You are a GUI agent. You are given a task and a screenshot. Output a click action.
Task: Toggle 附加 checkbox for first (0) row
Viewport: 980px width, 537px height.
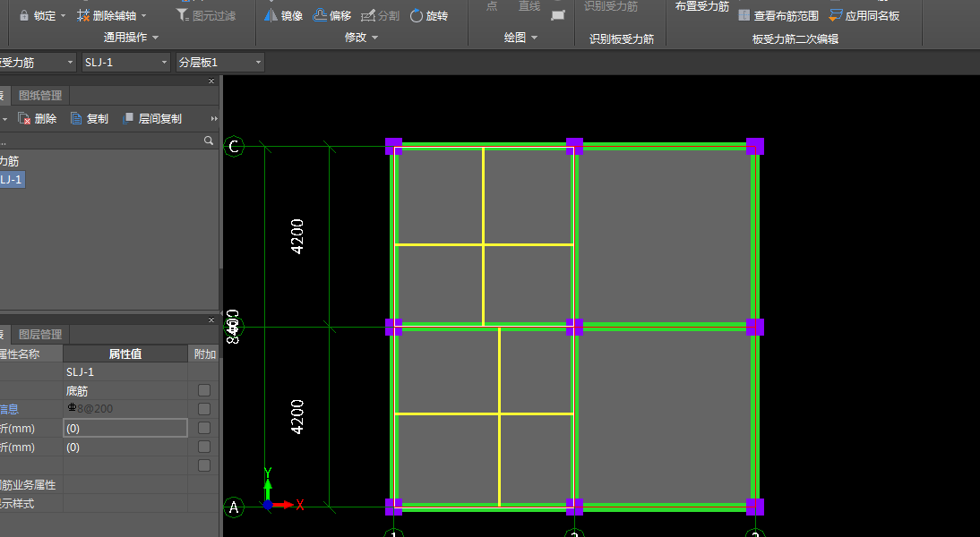[x=203, y=428]
